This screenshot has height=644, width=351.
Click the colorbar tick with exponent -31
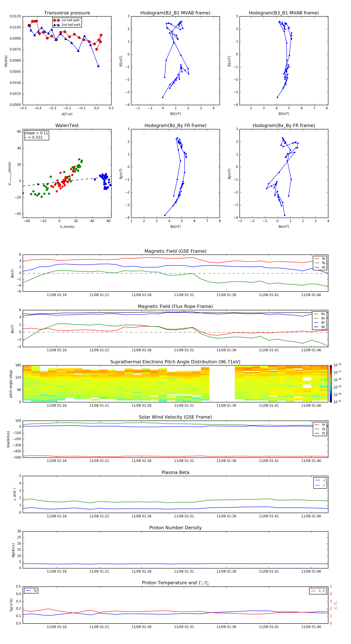coord(338,402)
